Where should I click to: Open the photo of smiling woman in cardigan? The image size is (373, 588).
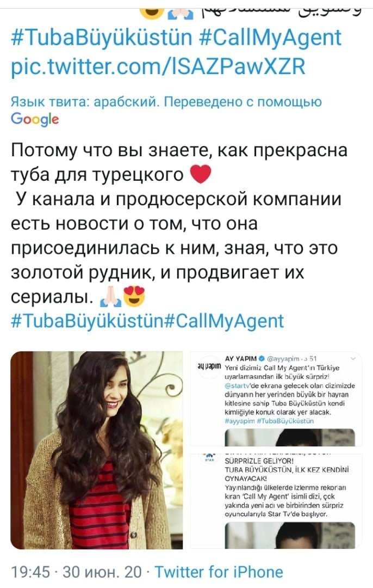[97, 450]
